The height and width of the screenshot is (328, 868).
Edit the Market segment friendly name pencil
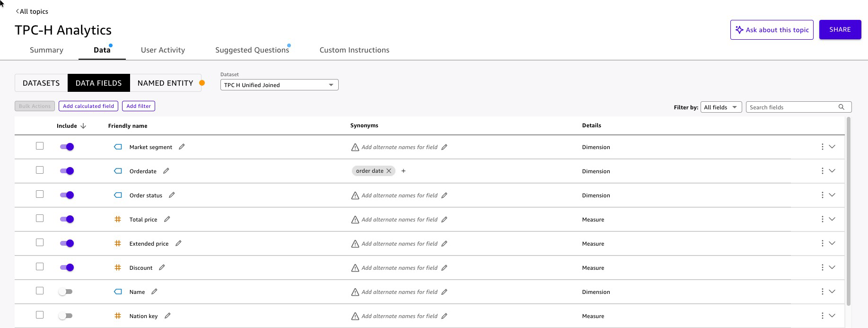coord(182,147)
